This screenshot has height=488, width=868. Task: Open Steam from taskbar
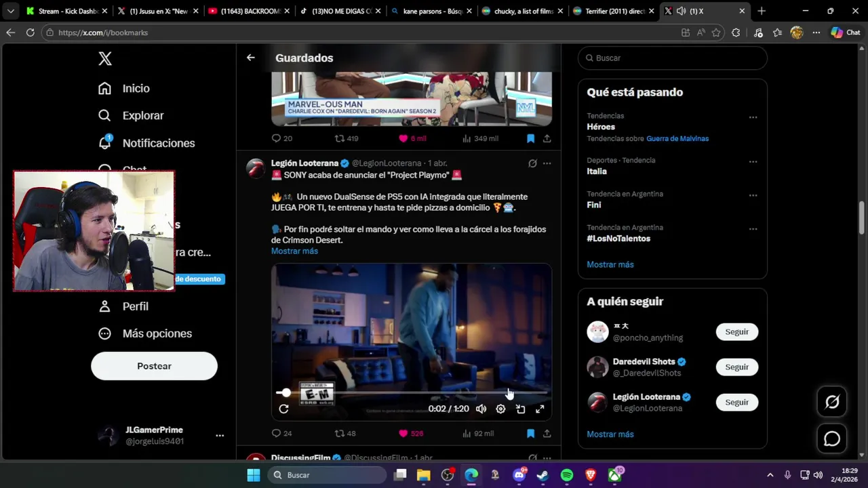[542, 475]
